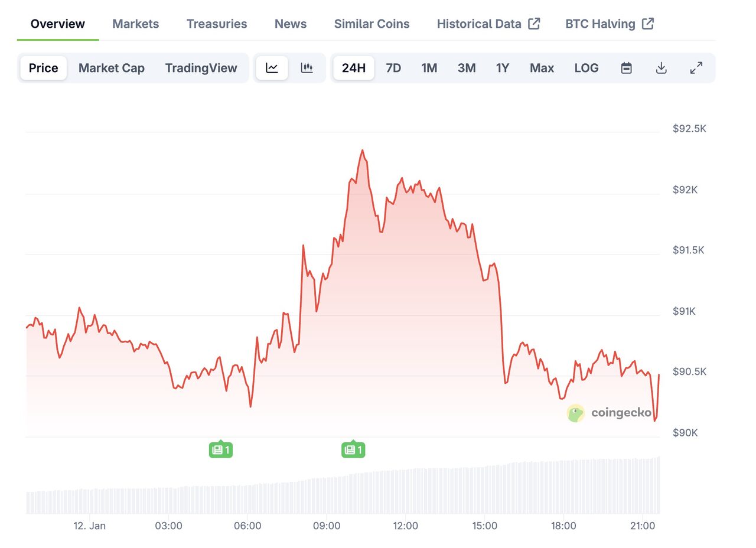Click the second green news marker
The image size is (756, 548).
[x=353, y=450]
